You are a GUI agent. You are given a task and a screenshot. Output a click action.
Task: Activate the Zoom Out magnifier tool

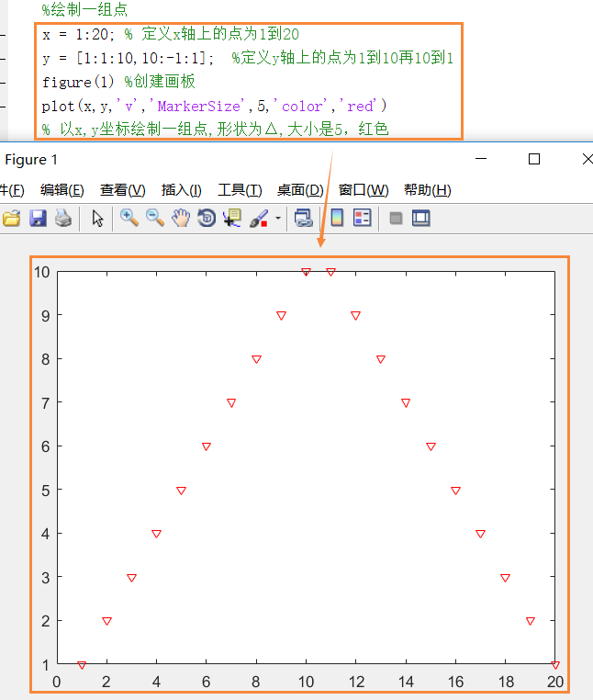[x=155, y=219]
